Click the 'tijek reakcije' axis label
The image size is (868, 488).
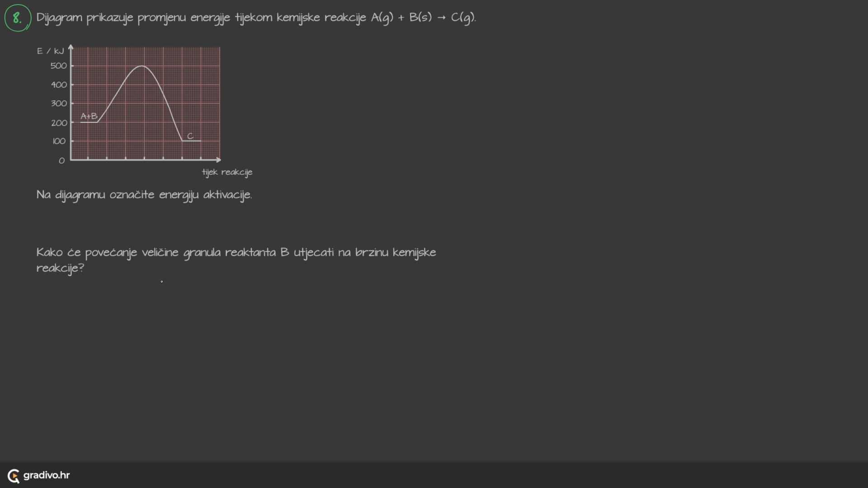(x=227, y=172)
